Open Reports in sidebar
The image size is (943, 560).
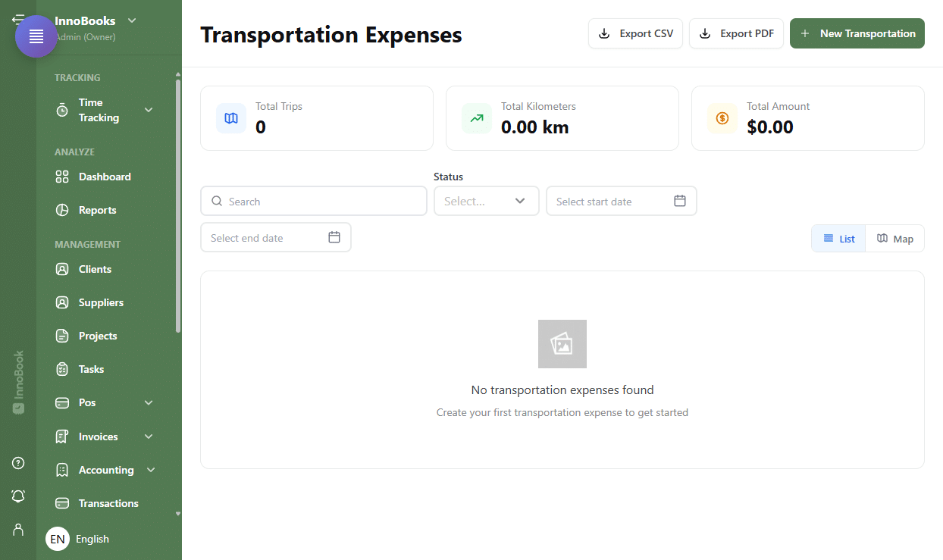point(98,210)
